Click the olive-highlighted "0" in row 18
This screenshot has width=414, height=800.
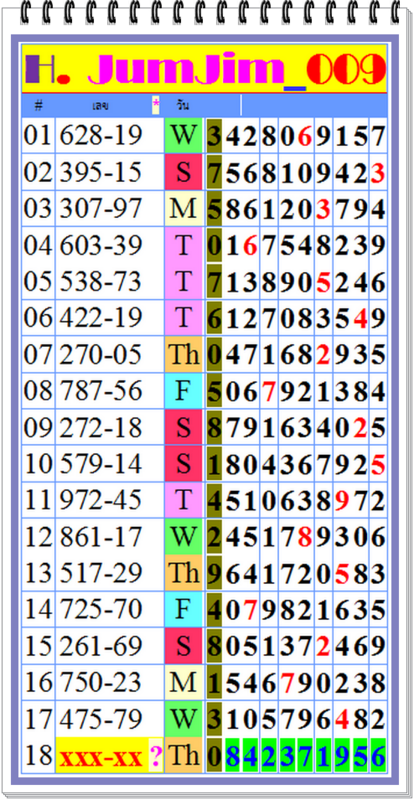tap(214, 755)
